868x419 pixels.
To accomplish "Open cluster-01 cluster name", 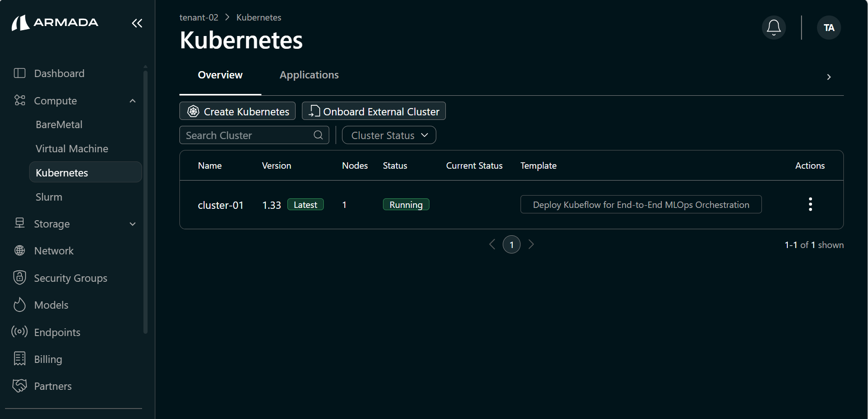I will 220,205.
